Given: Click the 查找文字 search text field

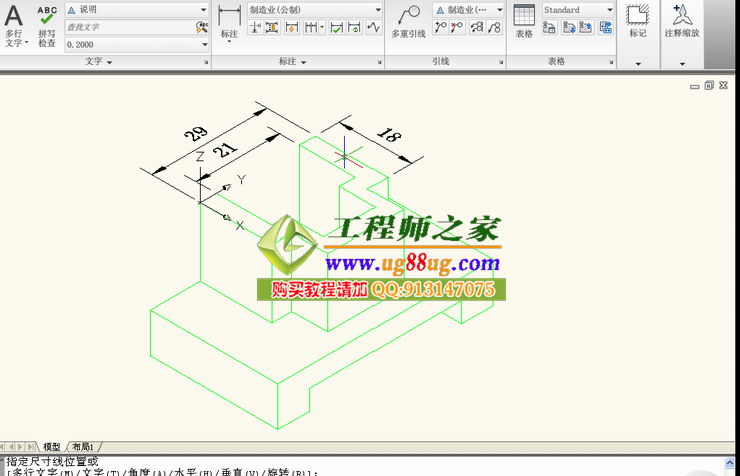Looking at the screenshot, I should [x=128, y=28].
